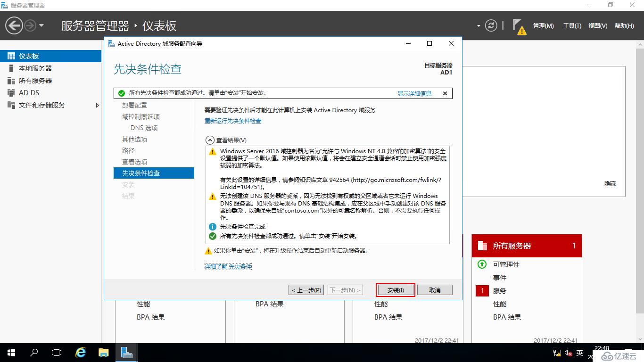Open the Windows Start menu

tap(11, 353)
